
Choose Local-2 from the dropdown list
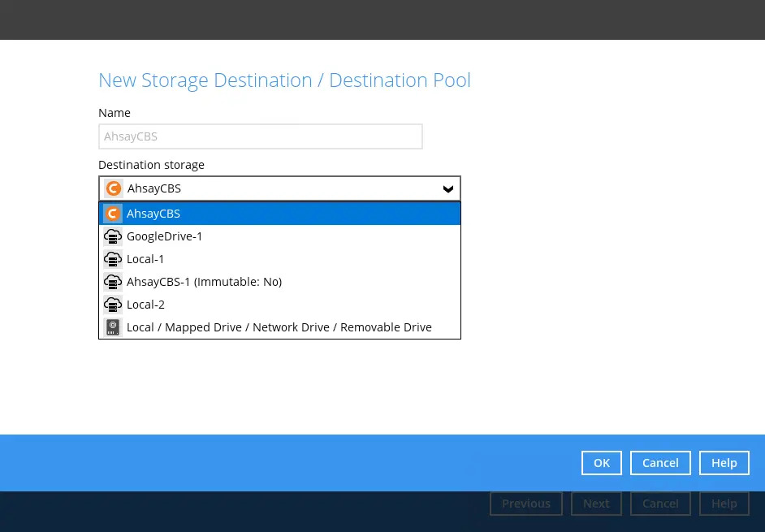[145, 305]
